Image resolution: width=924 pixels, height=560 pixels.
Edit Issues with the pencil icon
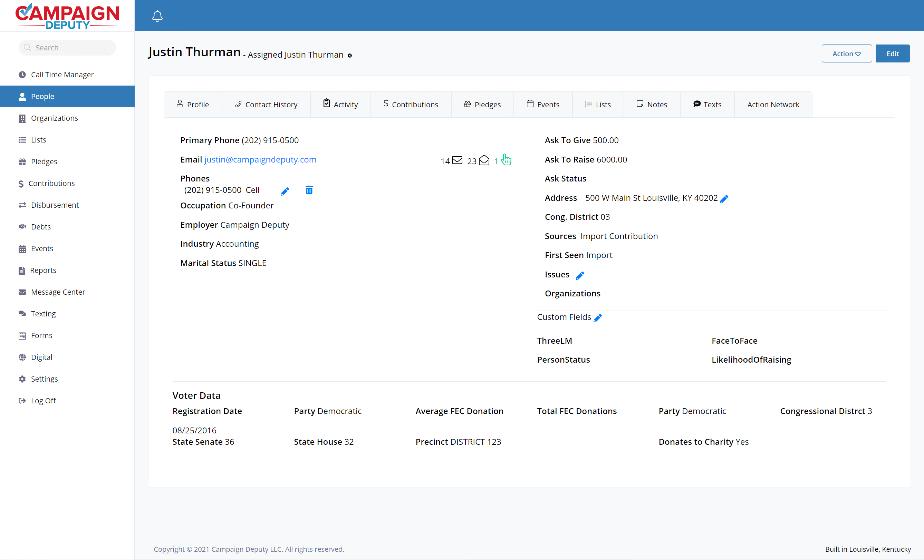tap(580, 275)
